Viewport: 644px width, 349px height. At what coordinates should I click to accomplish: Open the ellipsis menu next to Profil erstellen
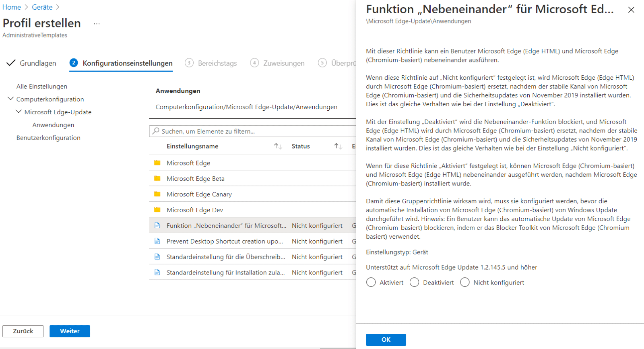coord(97,24)
